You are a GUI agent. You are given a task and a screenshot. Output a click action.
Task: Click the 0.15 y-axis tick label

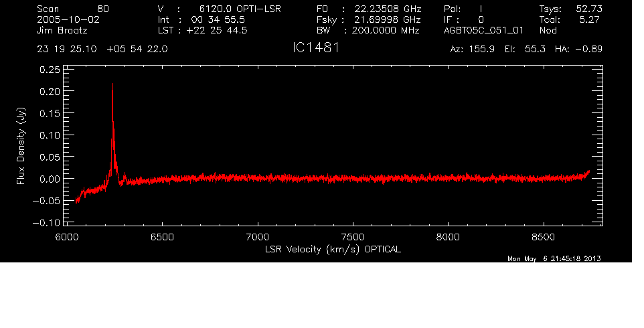pyautogui.click(x=50, y=113)
